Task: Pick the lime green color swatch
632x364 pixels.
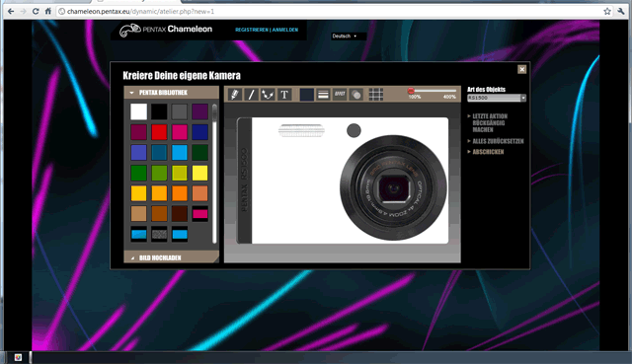Action: (159, 174)
